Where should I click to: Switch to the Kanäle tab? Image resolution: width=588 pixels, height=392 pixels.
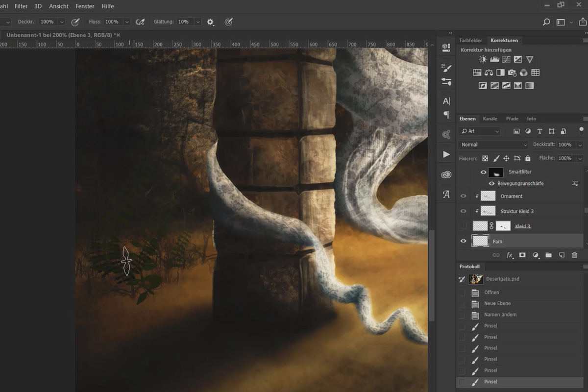490,119
